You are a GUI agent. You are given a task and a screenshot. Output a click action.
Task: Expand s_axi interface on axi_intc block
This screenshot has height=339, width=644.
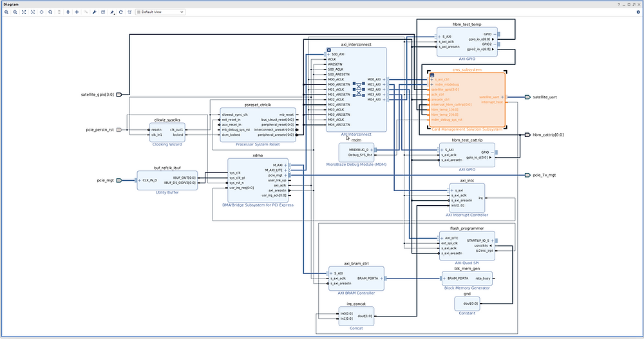(452, 190)
